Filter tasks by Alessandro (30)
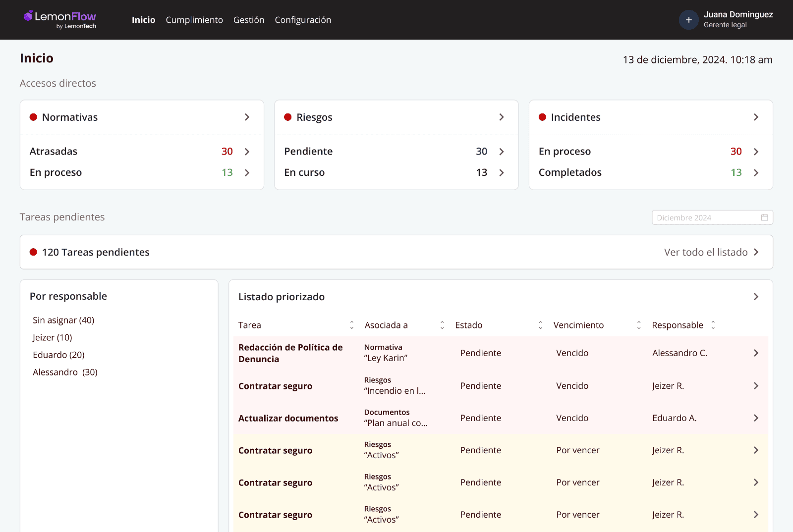 click(65, 372)
